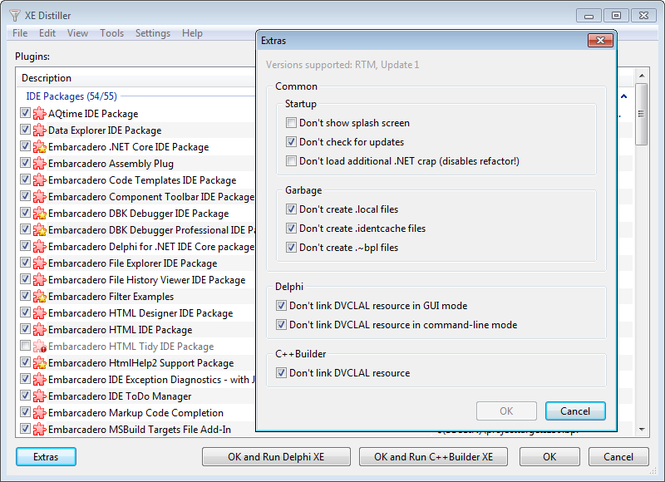The height and width of the screenshot is (482, 665).
Task: Click the Embarcadero Assembly Plug icon
Action: (x=39, y=163)
